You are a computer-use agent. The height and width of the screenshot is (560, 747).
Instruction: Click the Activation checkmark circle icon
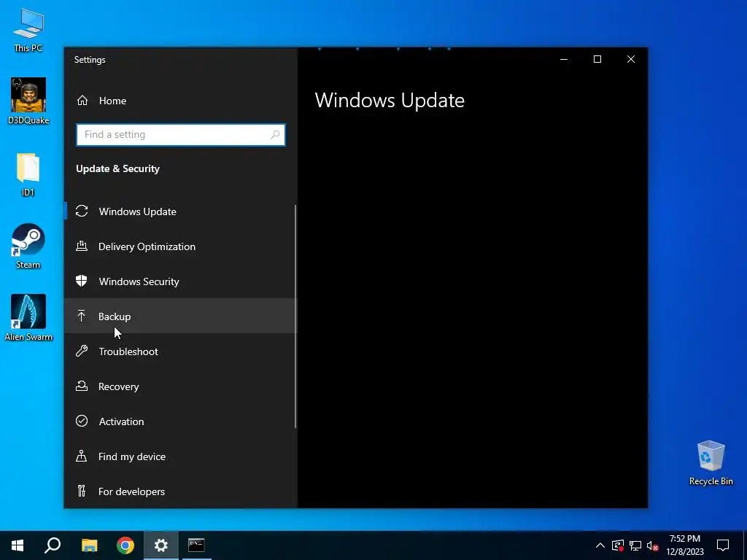click(82, 421)
